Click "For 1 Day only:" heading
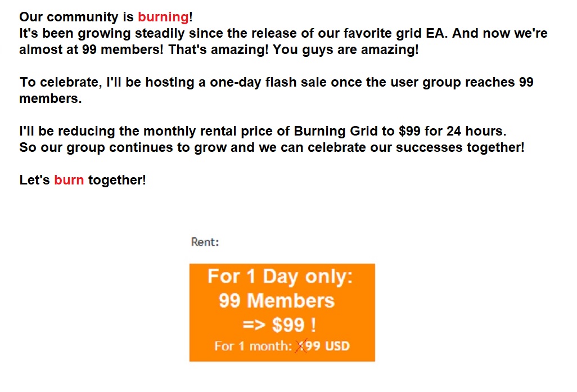Viewport: 577px width, 392px height. pos(280,276)
